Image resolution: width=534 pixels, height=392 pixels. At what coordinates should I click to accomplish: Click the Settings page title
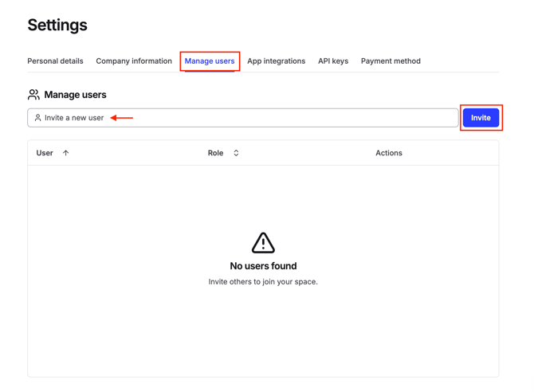pos(57,25)
